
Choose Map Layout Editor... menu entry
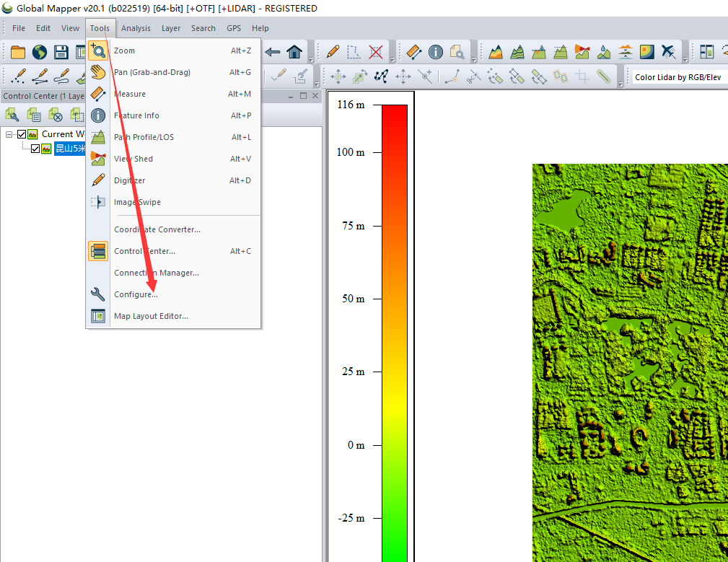[x=173, y=316]
